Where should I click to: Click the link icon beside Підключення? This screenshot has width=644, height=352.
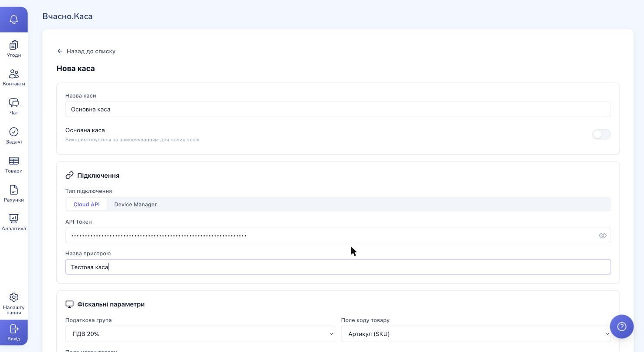pyautogui.click(x=69, y=175)
